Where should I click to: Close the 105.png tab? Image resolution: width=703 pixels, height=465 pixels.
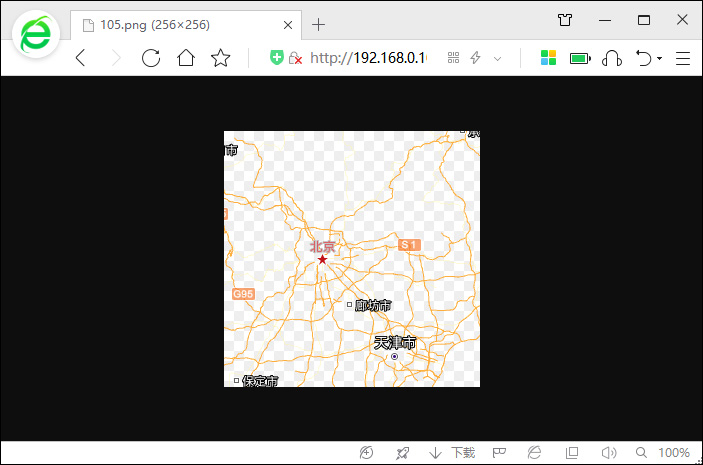(x=288, y=25)
